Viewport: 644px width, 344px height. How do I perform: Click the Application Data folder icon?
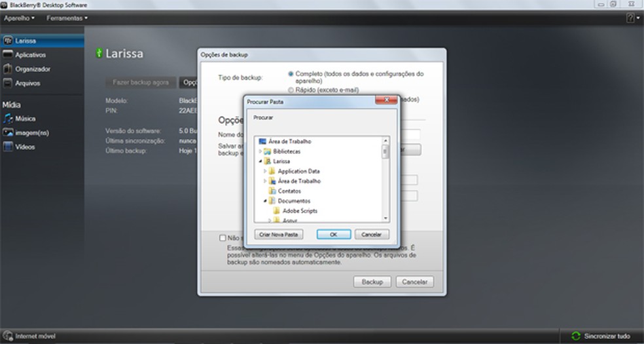(x=272, y=171)
